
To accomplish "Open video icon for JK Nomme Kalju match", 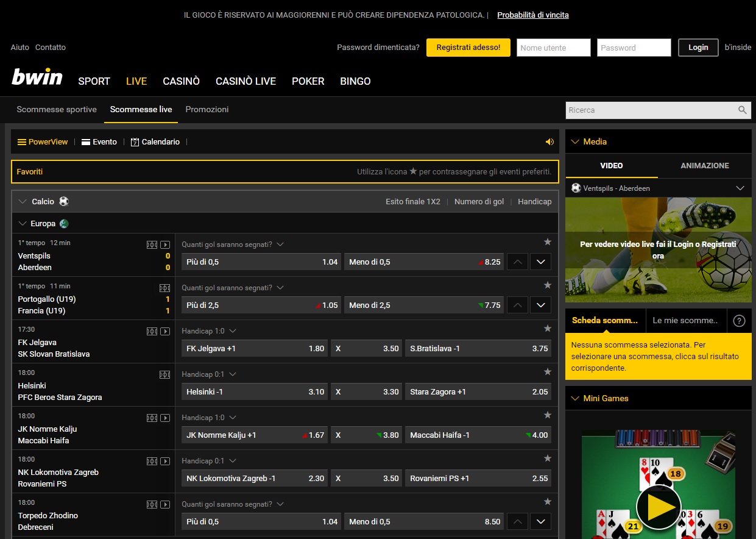I will click(165, 418).
